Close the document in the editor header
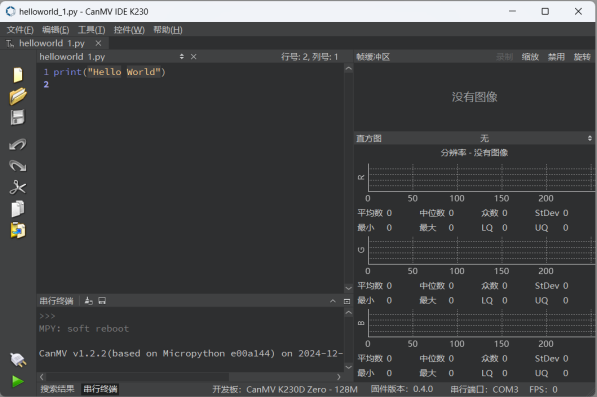 tap(193, 57)
